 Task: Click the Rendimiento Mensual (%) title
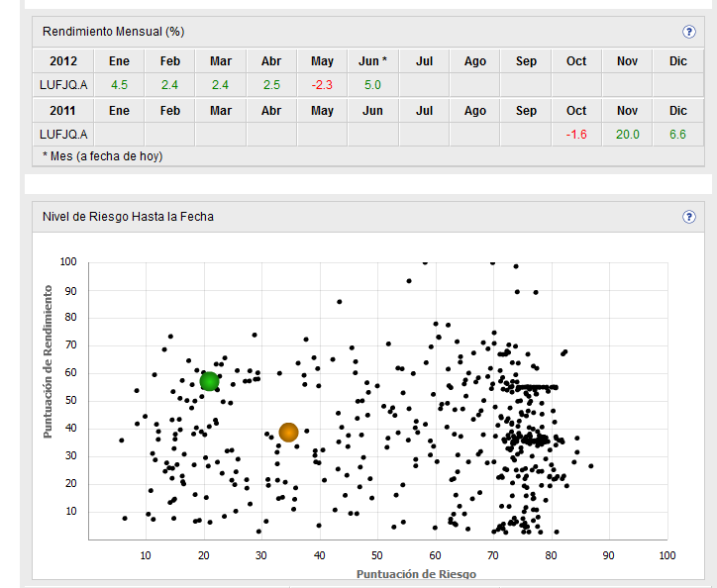click(114, 32)
